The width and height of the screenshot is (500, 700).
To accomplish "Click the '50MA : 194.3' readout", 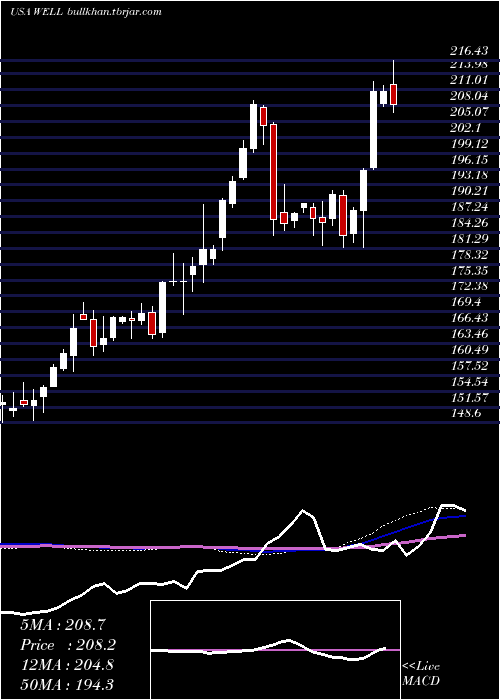I will pyautogui.click(x=67, y=685).
